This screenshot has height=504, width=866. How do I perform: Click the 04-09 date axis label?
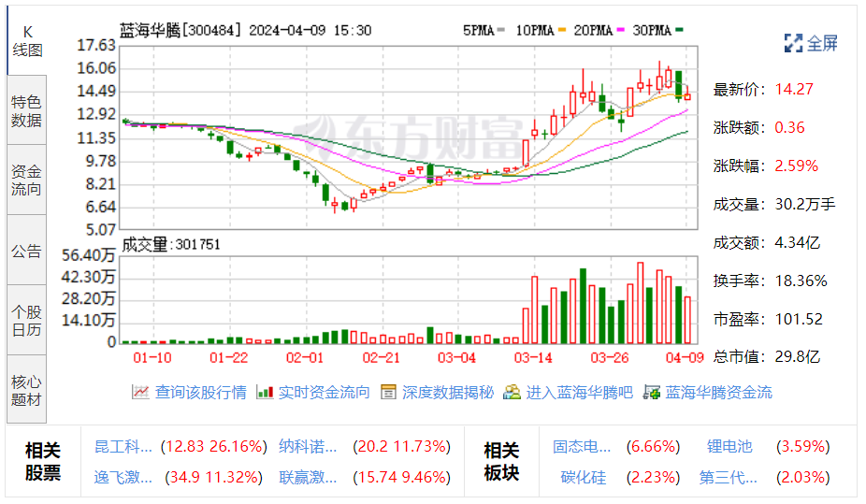pos(685,358)
